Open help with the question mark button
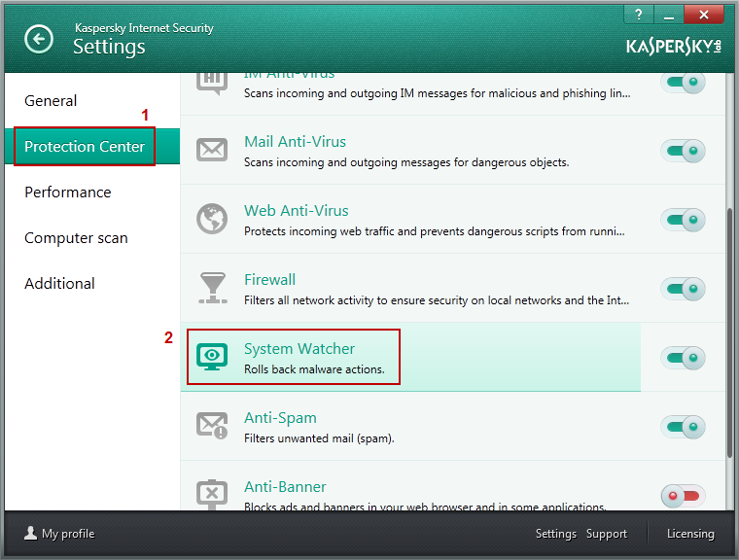This screenshot has width=739, height=560. [x=639, y=15]
